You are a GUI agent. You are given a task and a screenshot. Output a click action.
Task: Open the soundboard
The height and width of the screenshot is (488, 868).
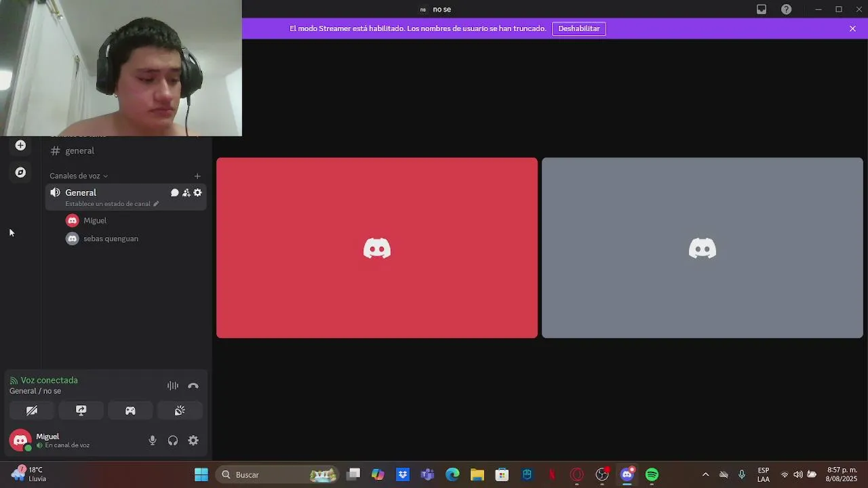[x=180, y=410]
